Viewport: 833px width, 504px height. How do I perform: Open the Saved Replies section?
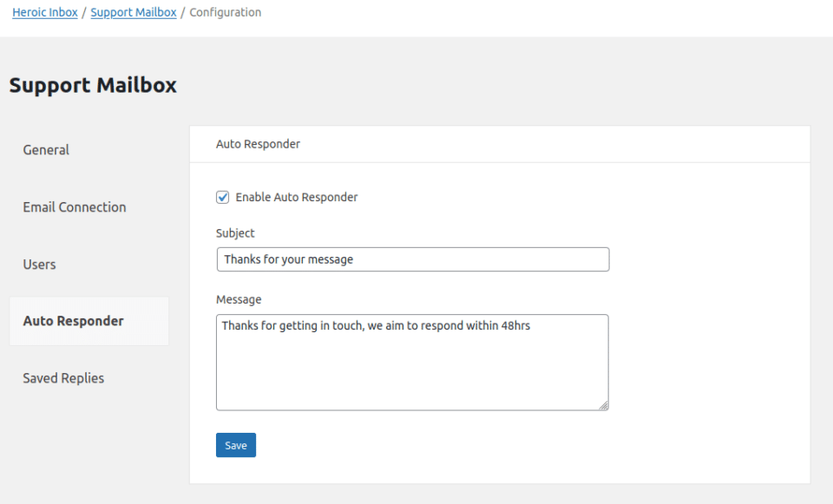63,377
